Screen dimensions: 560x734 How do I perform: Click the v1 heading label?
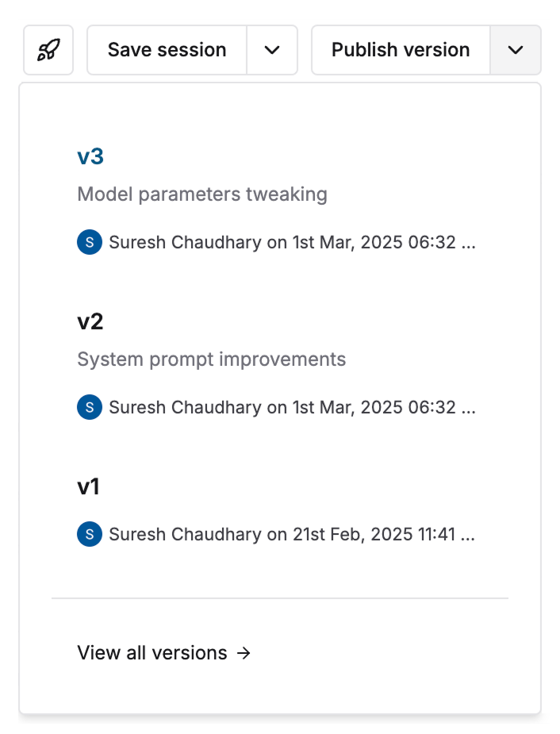coord(88,487)
